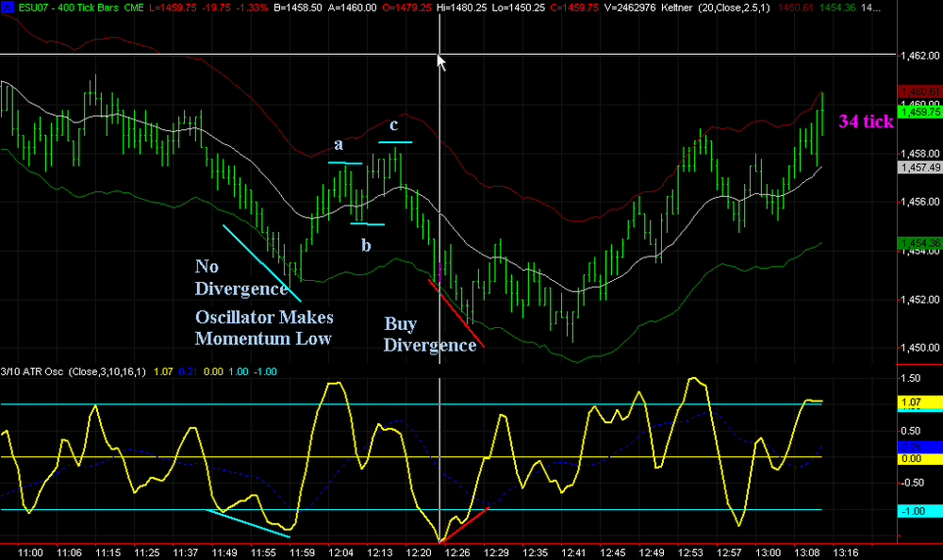
Task: Click the green 1,454.36 lower band price tag
Action: pos(919,243)
